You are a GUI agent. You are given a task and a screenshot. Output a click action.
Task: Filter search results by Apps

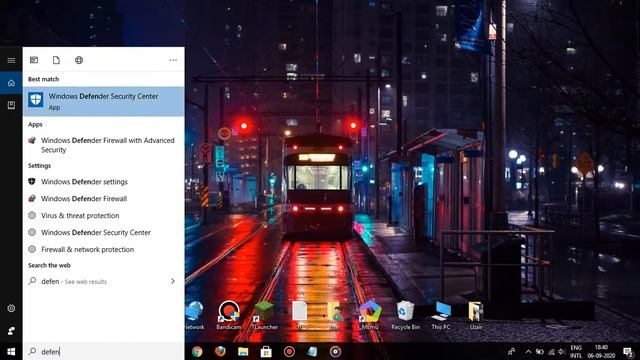pyautogui.click(x=34, y=60)
